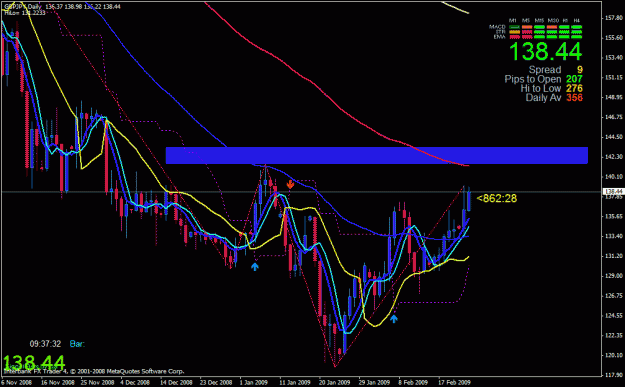Click the 14 Dec 2008 date label
Image resolution: width=625 pixels, height=387 pixels.
(177, 382)
